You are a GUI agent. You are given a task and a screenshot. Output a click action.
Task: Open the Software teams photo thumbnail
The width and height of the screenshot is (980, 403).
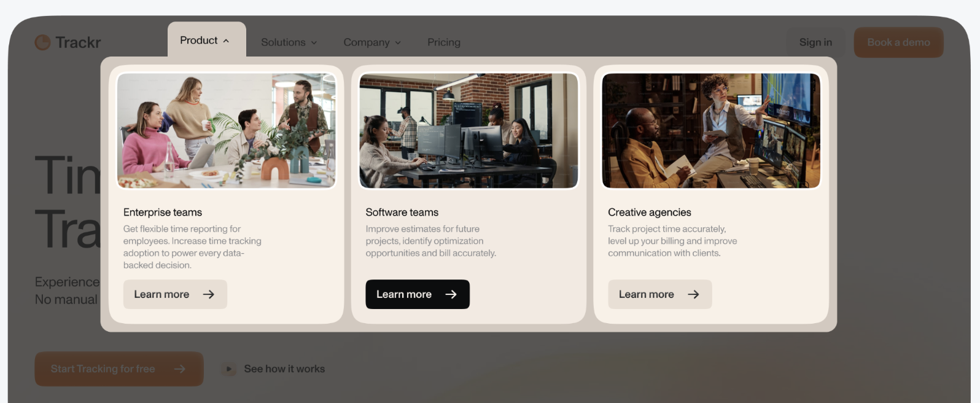point(469,131)
